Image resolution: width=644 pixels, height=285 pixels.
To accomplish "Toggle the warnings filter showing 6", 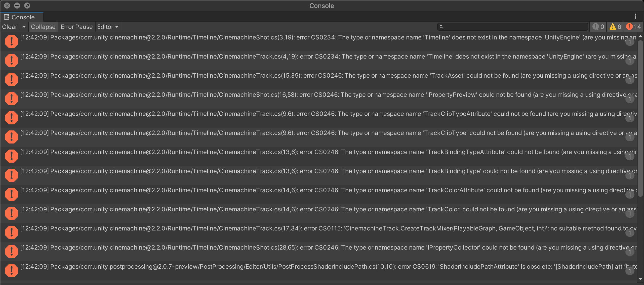I will (x=615, y=27).
